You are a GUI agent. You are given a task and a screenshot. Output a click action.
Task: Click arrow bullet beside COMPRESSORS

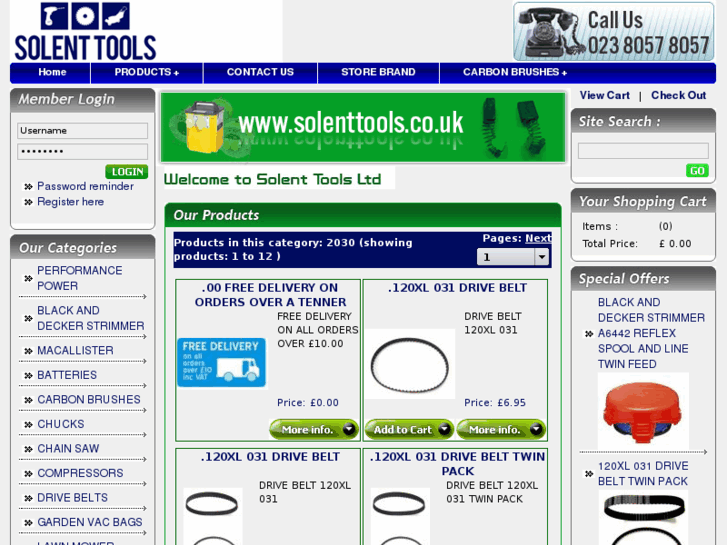tap(28, 474)
